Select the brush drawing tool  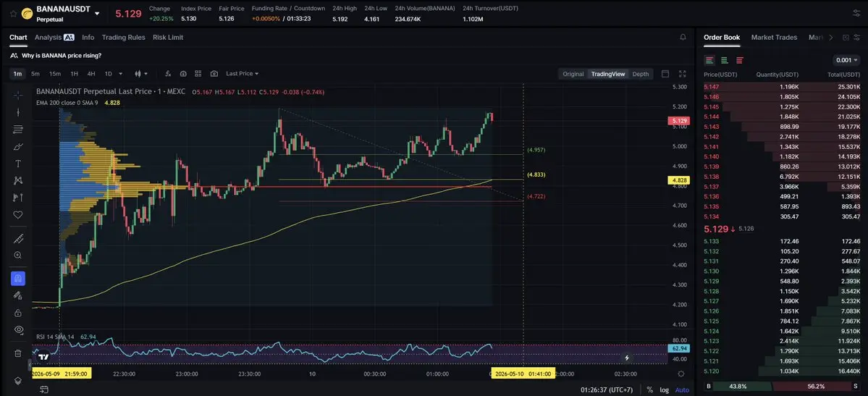[x=17, y=147]
